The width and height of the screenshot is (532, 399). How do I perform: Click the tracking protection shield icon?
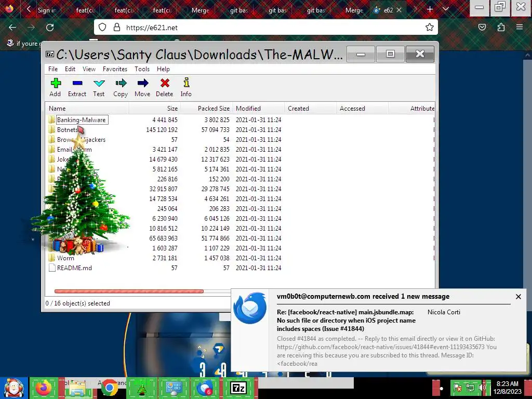102,28
